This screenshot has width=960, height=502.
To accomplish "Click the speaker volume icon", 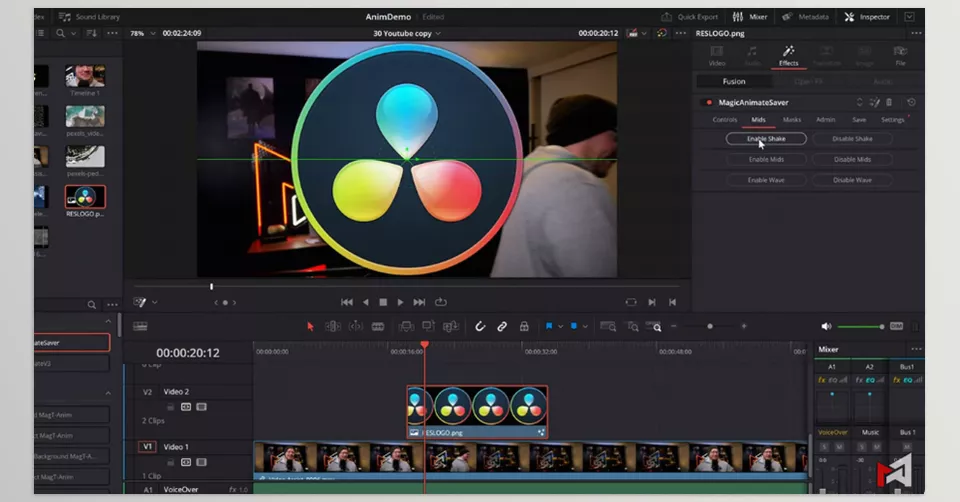I will [x=826, y=327].
